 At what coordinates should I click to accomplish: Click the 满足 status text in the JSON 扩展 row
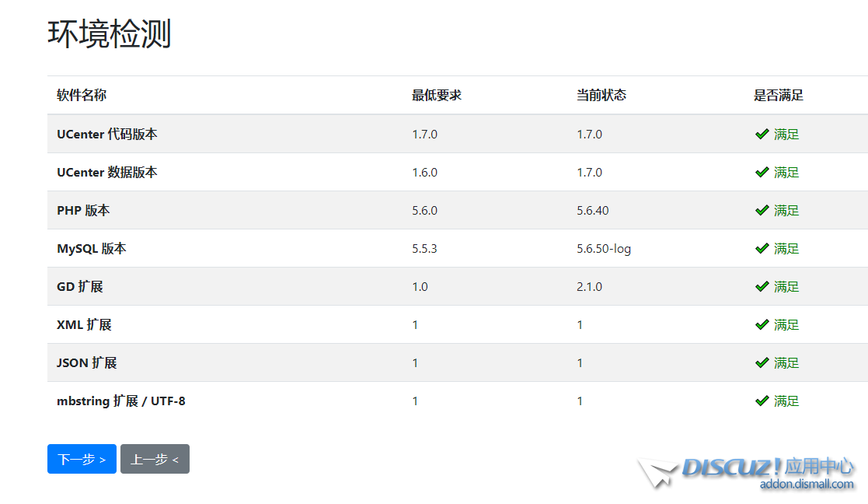click(x=786, y=362)
